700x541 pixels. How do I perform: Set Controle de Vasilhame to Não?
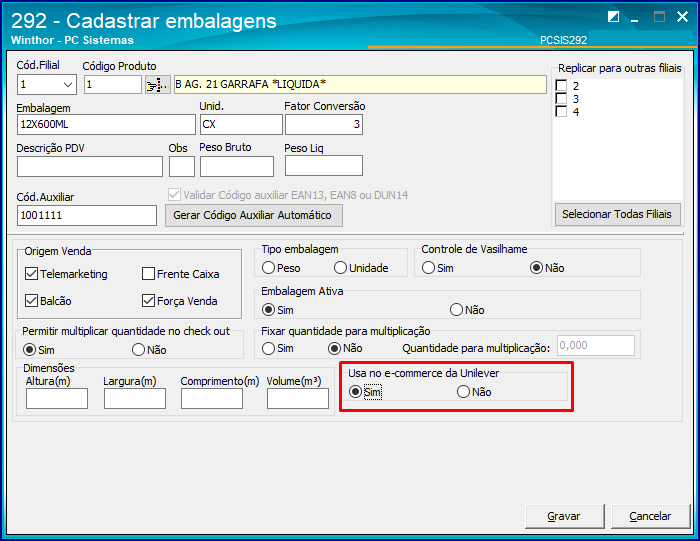point(536,268)
